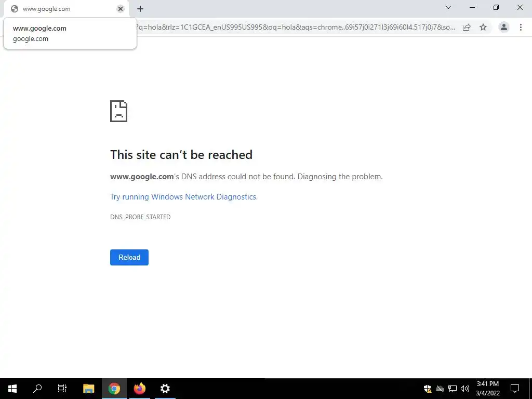Expand the tab search chevron
Image resolution: width=532 pixels, height=399 pixels.
[x=448, y=7]
